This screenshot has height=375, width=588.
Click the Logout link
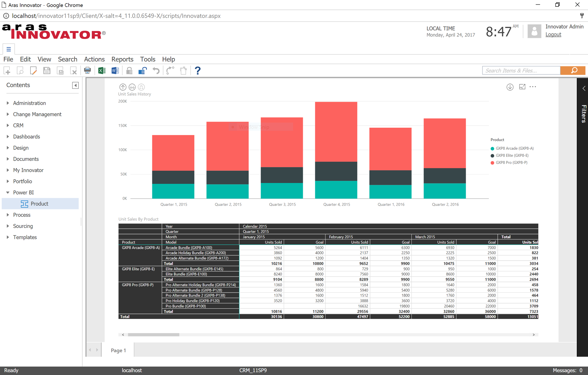click(553, 34)
